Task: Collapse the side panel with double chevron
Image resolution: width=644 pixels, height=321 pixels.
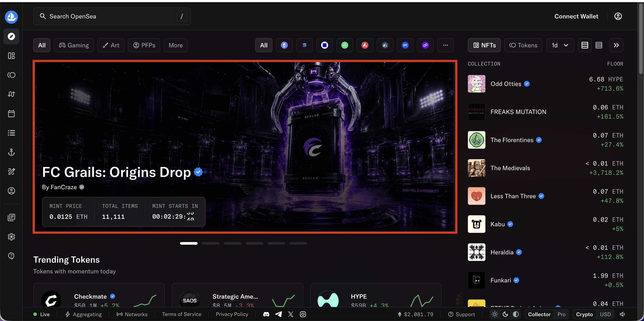Action: click(x=616, y=45)
